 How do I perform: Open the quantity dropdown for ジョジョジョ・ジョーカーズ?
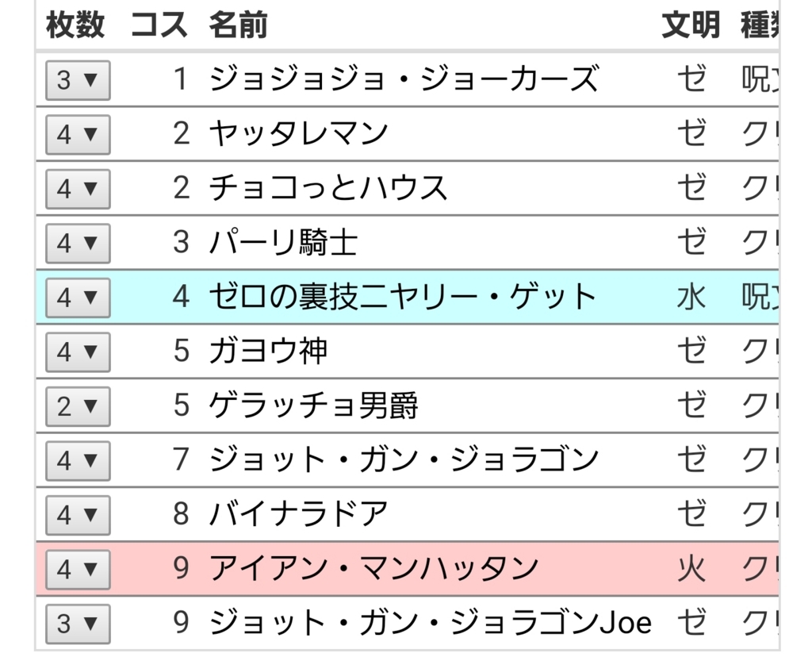[76, 80]
